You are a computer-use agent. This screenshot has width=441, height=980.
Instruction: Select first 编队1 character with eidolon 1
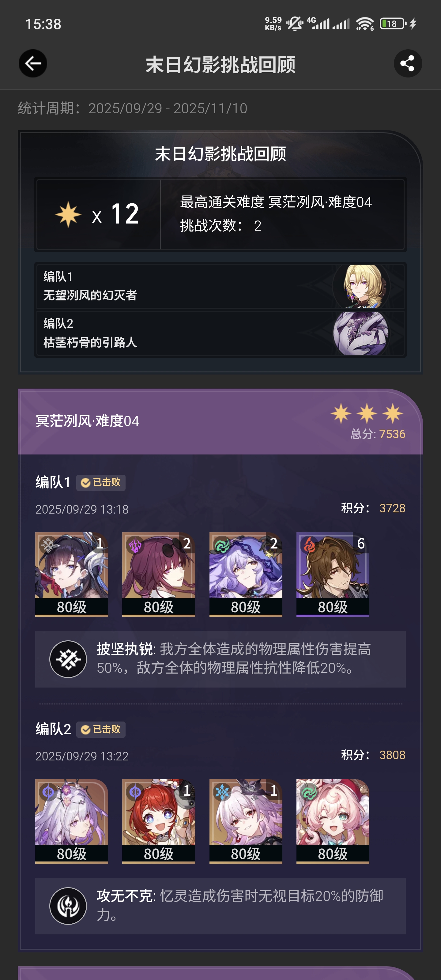point(72,574)
